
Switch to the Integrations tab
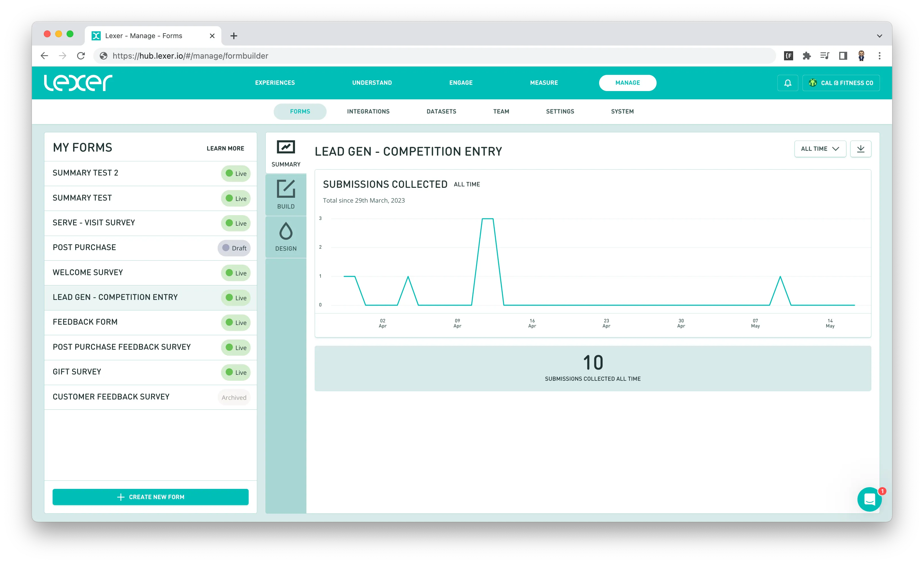[368, 111]
